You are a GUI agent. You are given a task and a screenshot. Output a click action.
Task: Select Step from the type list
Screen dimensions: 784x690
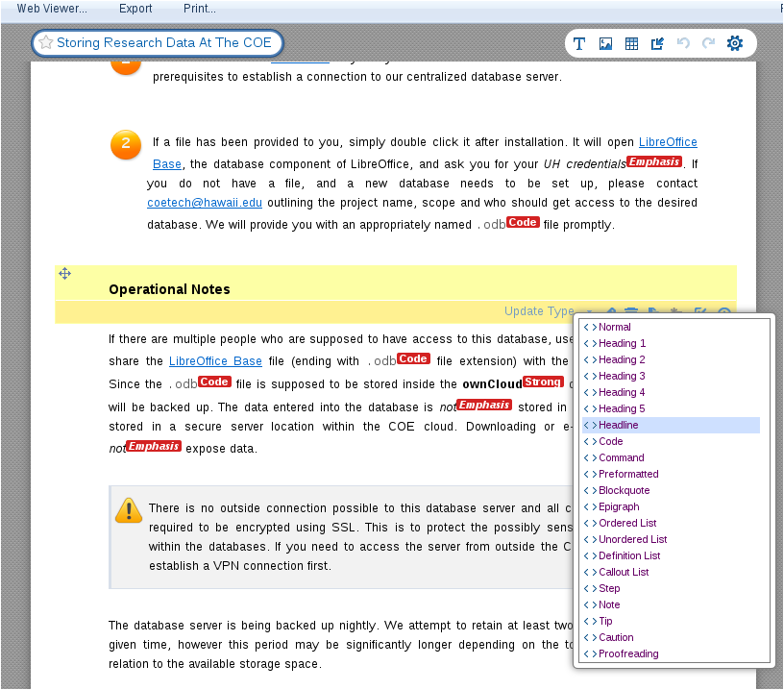pos(671,588)
